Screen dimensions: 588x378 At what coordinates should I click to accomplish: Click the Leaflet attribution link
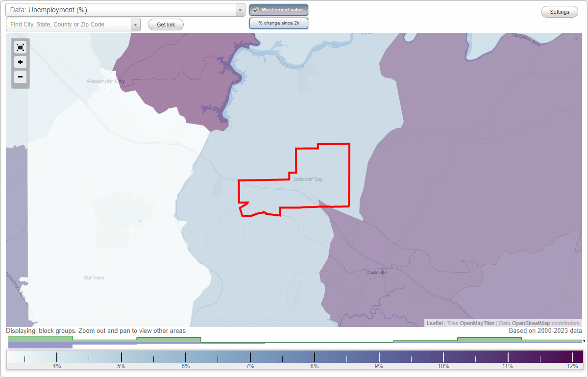point(435,323)
